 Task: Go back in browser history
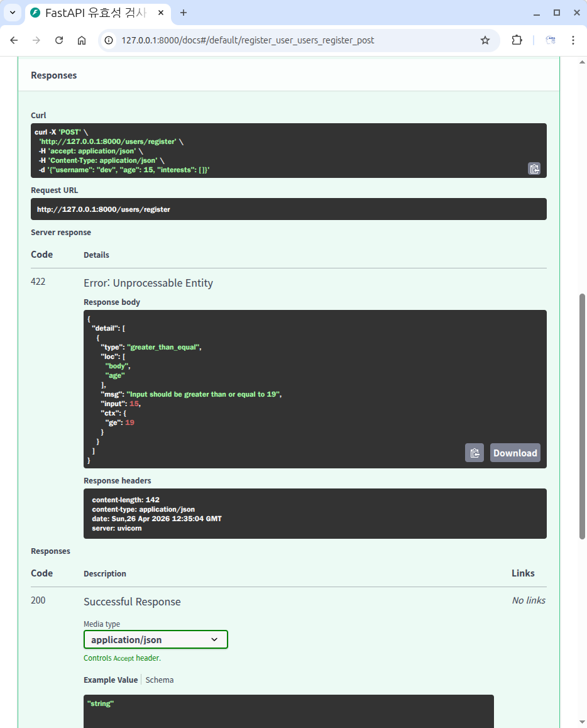tap(14, 40)
